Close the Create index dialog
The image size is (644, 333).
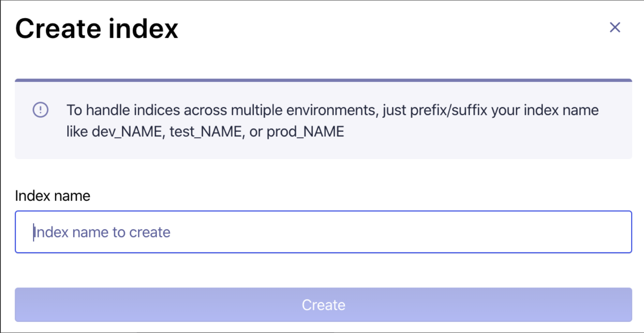pyautogui.click(x=615, y=28)
